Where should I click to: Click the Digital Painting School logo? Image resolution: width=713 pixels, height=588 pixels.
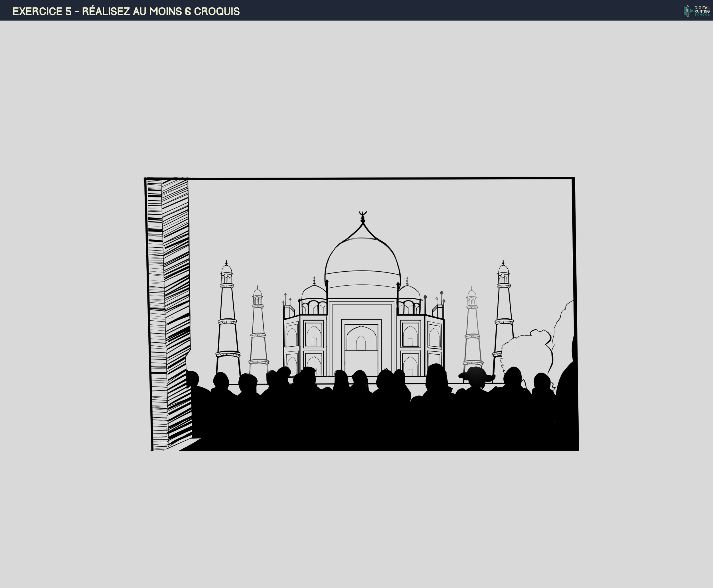click(x=696, y=11)
